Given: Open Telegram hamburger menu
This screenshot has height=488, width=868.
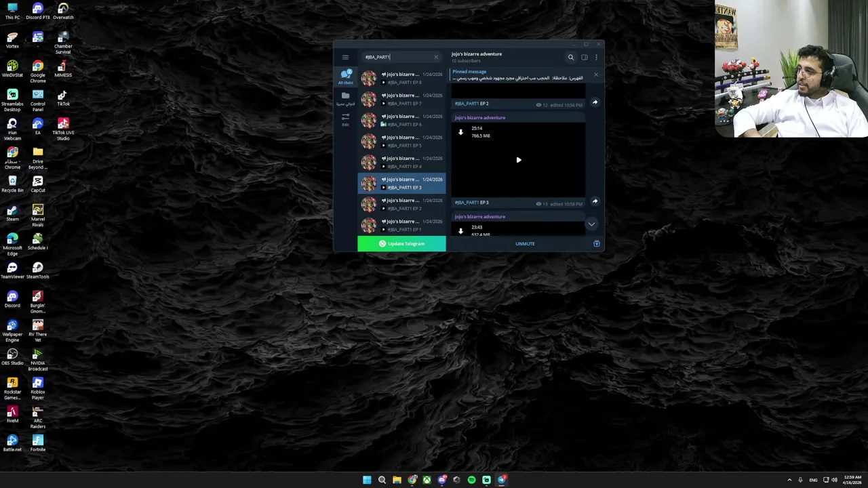Looking at the screenshot, I should [345, 58].
